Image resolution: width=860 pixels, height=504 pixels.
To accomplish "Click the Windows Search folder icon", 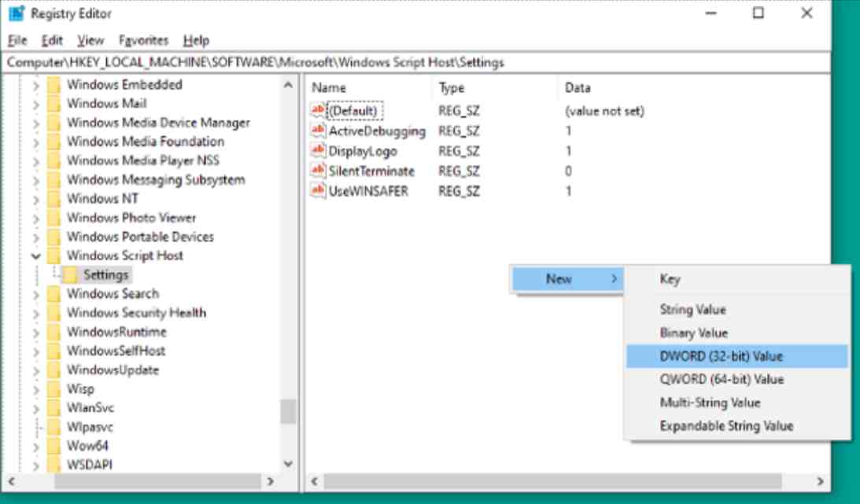I will tap(54, 293).
